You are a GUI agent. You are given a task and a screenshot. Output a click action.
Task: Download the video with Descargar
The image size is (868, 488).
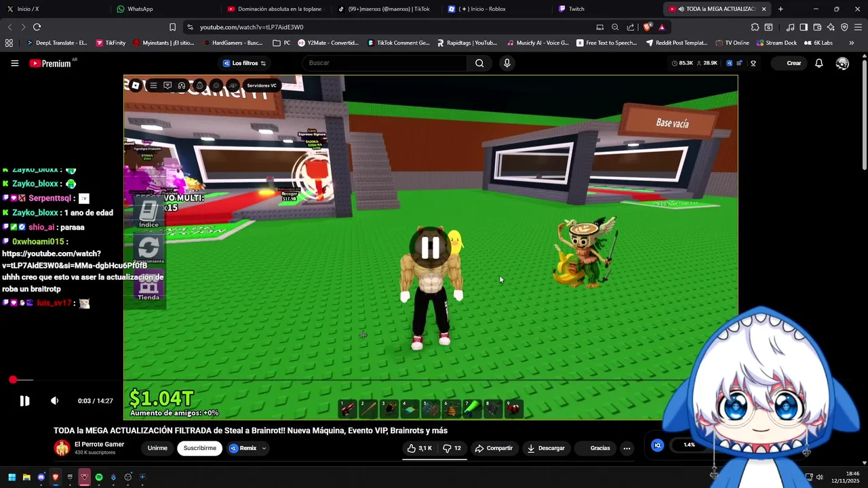click(546, 448)
